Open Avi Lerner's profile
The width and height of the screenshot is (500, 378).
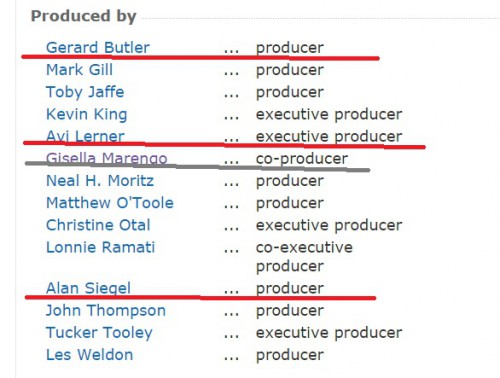[85, 136]
